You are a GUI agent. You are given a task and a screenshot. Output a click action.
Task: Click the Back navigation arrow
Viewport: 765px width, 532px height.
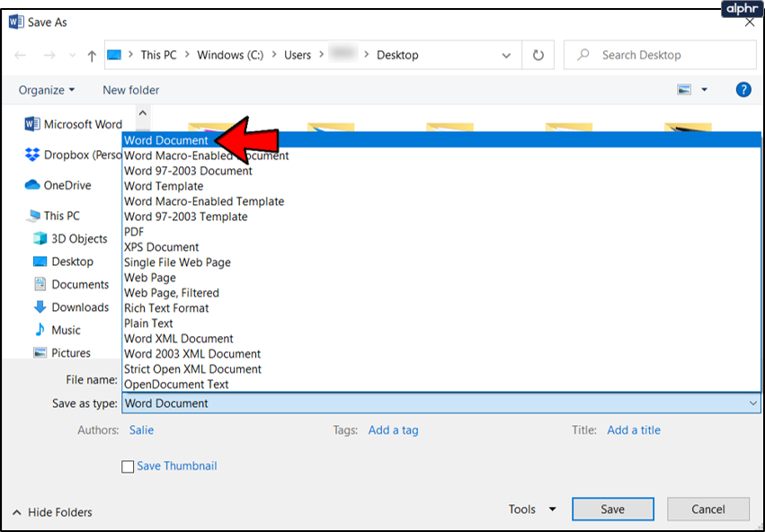pyautogui.click(x=20, y=55)
